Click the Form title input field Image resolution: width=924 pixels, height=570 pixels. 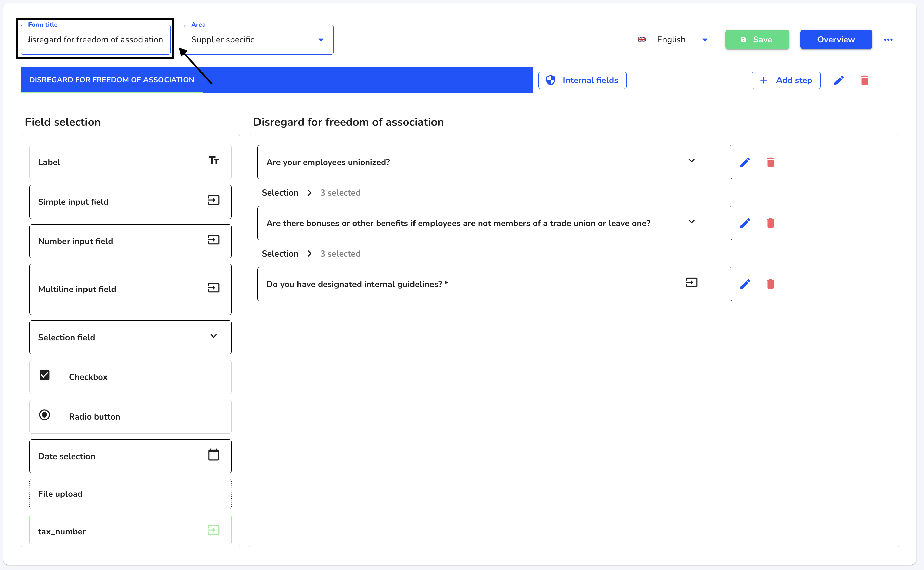click(x=95, y=40)
